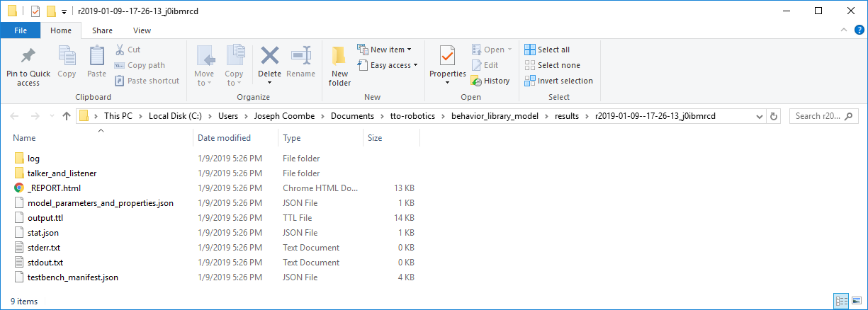Switch to details view mode button
This screenshot has width=868, height=310.
click(841, 301)
